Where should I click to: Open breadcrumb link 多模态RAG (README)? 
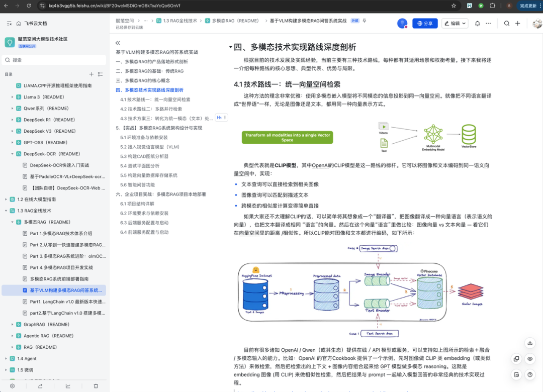tap(232, 21)
